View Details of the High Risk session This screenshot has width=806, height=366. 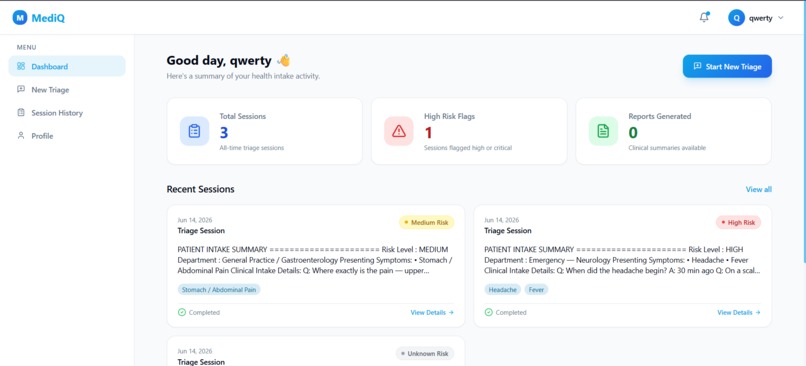(739, 313)
